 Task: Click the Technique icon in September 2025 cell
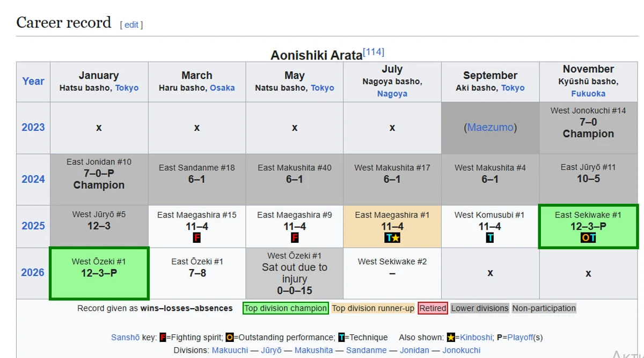[490, 238]
